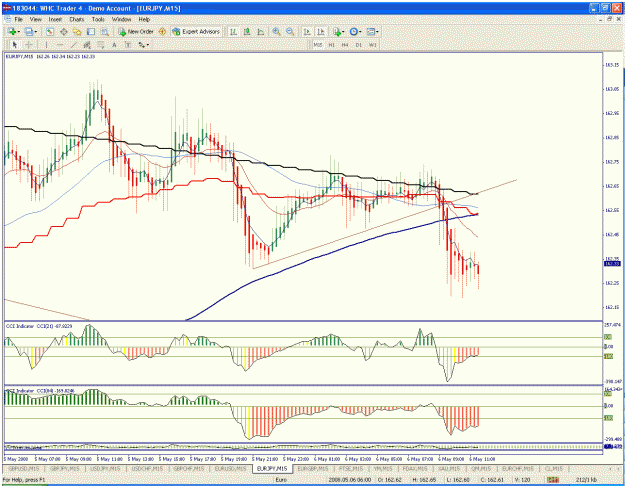
Task: Select the Vertical Line drawing tool
Action: pos(47,45)
